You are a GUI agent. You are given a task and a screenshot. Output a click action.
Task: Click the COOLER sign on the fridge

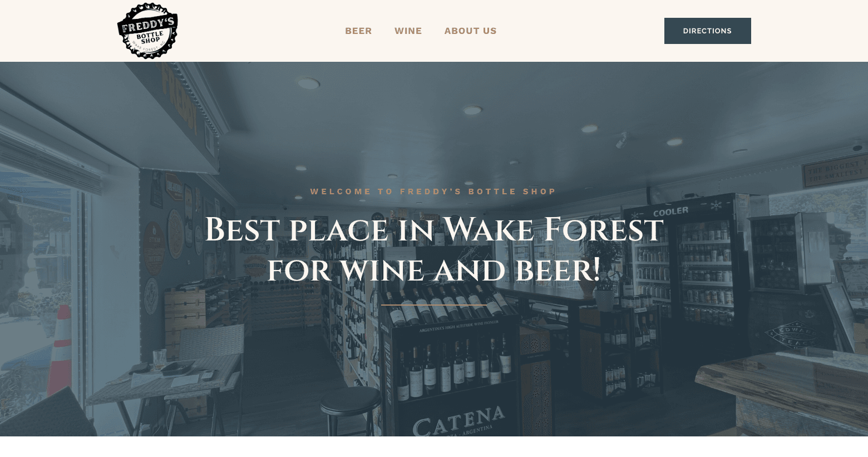tap(670, 212)
